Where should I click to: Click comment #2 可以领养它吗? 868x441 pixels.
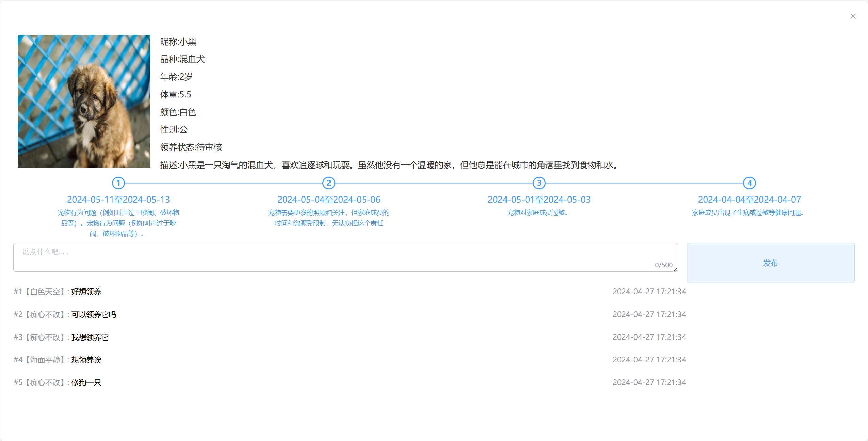[x=94, y=315]
